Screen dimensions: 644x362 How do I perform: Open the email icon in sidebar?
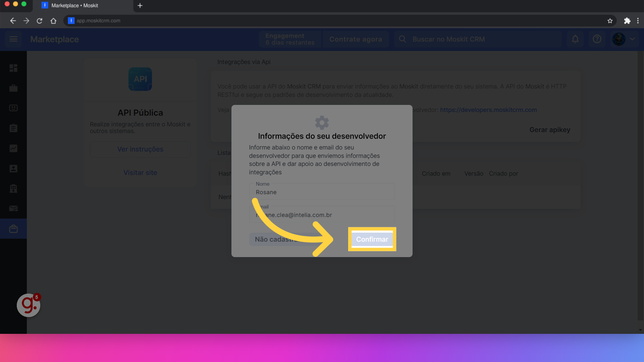(13, 208)
